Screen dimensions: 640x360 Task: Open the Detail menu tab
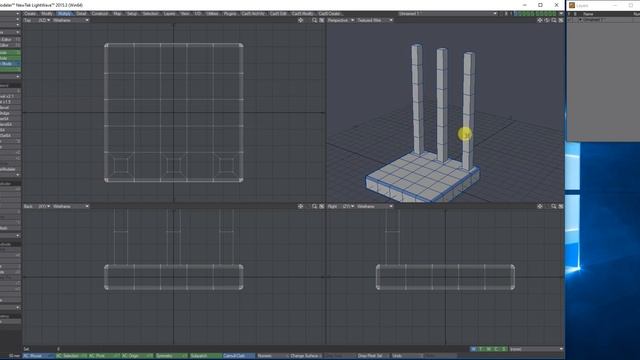(x=81, y=13)
